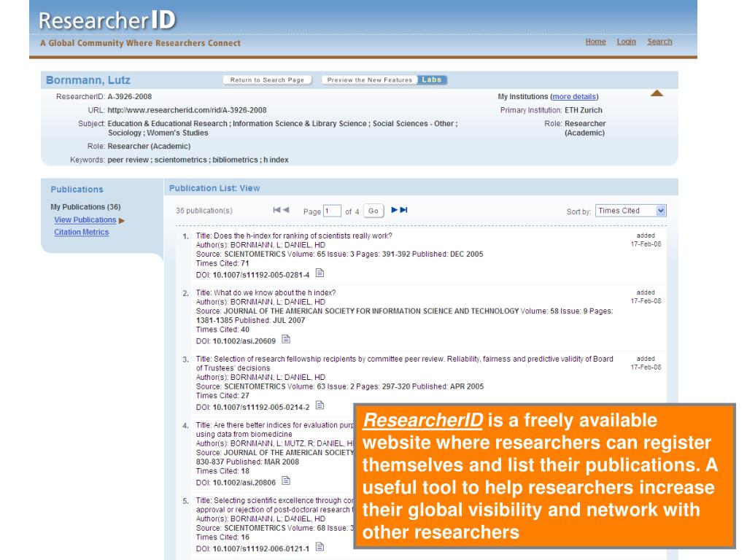Click DOI 10.1002/asi.20609 text

(244, 341)
